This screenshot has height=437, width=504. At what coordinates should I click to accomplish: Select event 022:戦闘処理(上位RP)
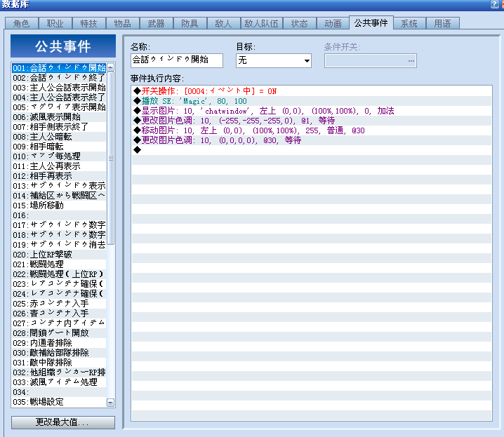tap(59, 274)
